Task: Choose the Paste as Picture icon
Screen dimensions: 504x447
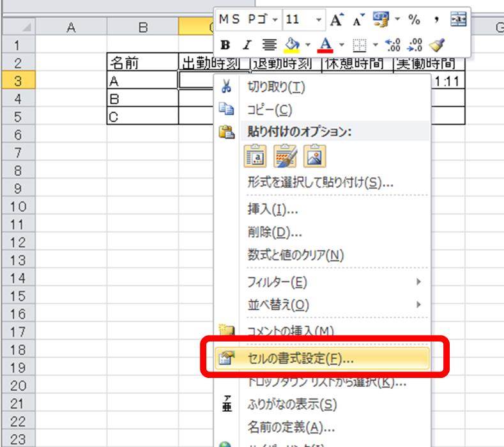Action: pyautogui.click(x=316, y=156)
